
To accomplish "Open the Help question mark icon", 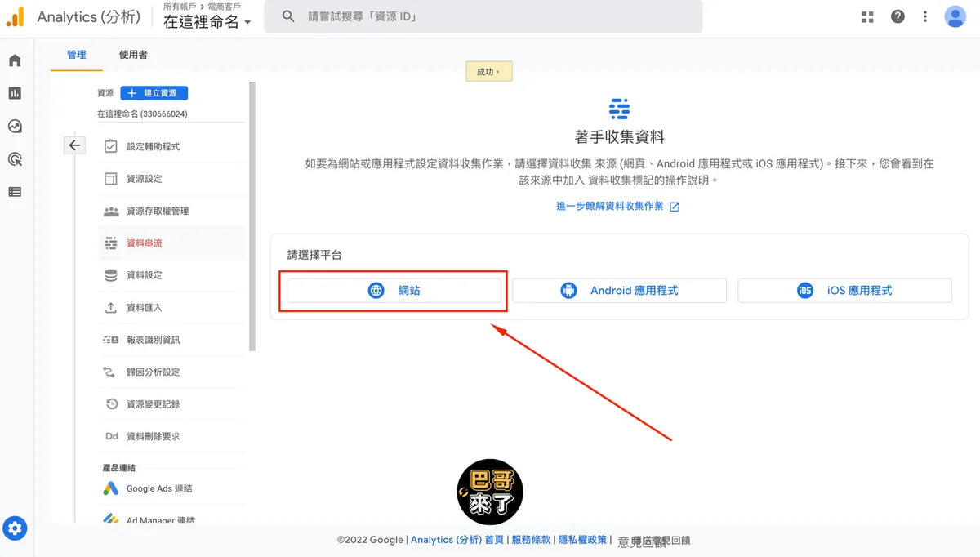I will 898,16.
